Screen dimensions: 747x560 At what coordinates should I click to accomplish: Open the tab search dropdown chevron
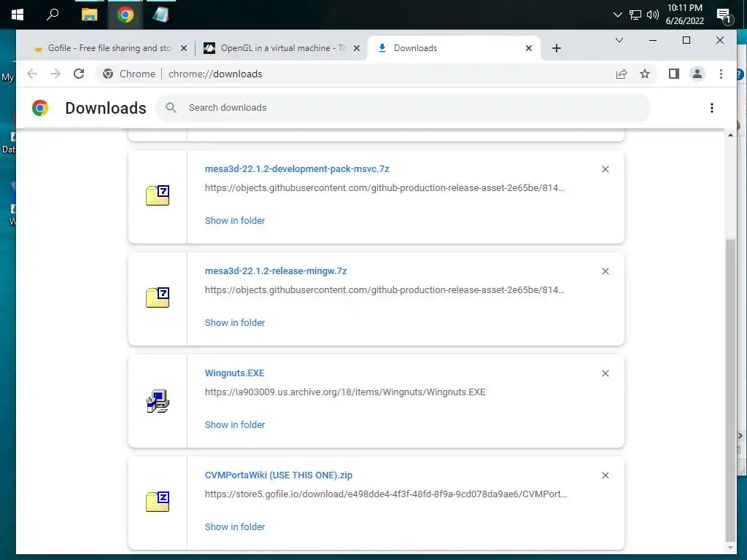[x=619, y=40]
